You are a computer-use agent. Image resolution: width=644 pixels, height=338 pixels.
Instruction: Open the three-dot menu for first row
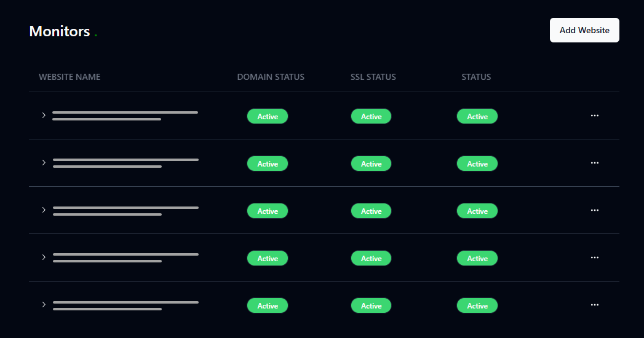click(594, 116)
